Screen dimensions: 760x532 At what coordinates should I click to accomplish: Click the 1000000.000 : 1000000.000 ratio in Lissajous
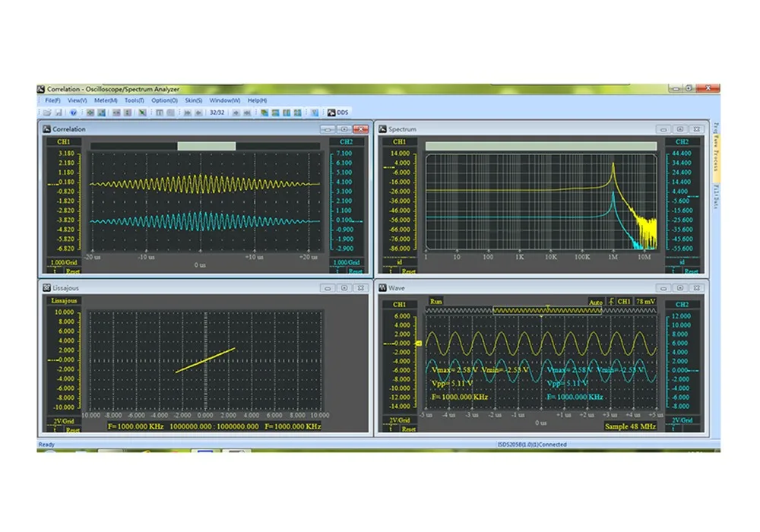pos(214,426)
